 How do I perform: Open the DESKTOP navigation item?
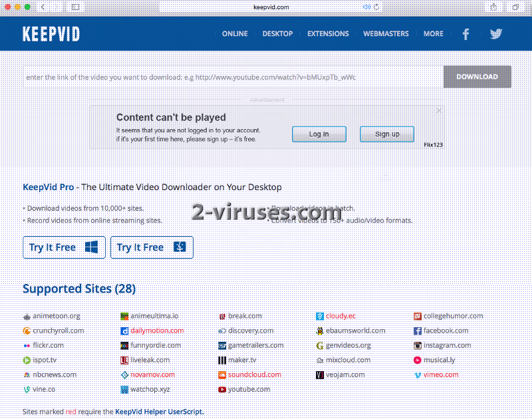(277, 33)
